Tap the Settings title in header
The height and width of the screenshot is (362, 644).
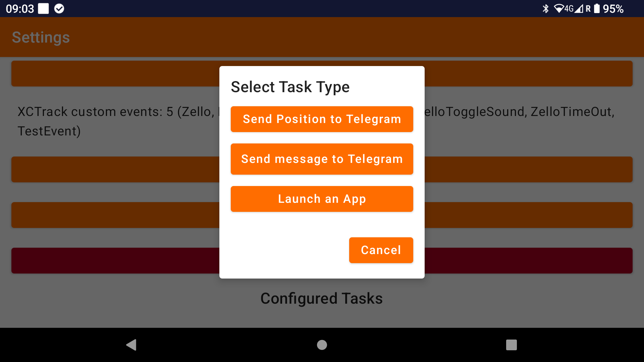pos(41,37)
